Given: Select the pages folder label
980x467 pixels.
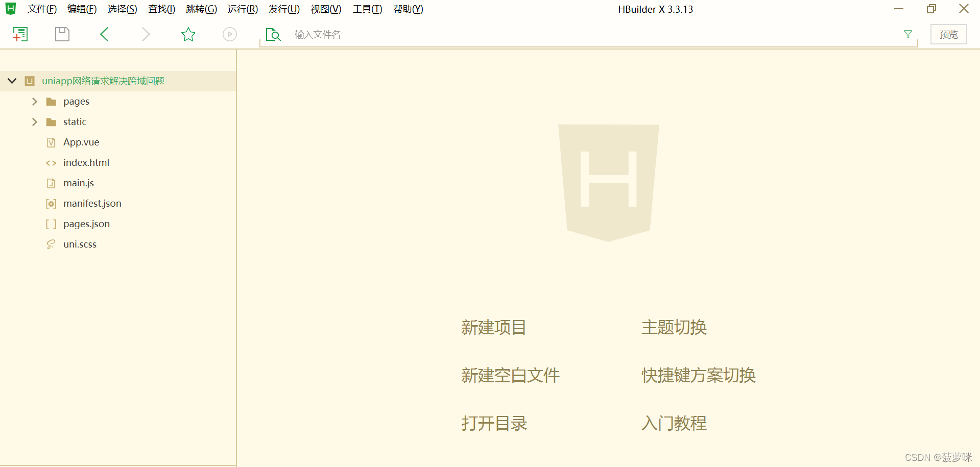Looking at the screenshot, I should 76,102.
